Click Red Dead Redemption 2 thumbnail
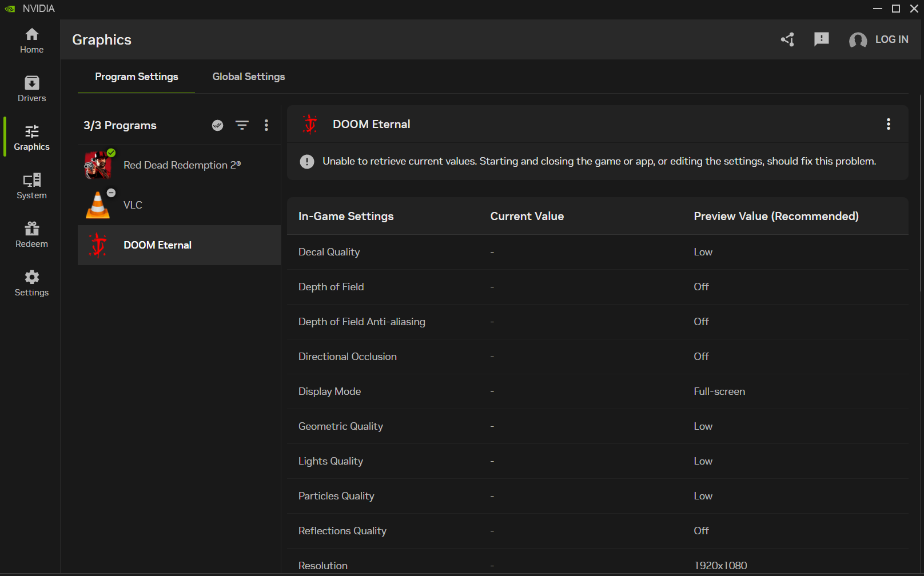The height and width of the screenshot is (576, 924). point(98,165)
